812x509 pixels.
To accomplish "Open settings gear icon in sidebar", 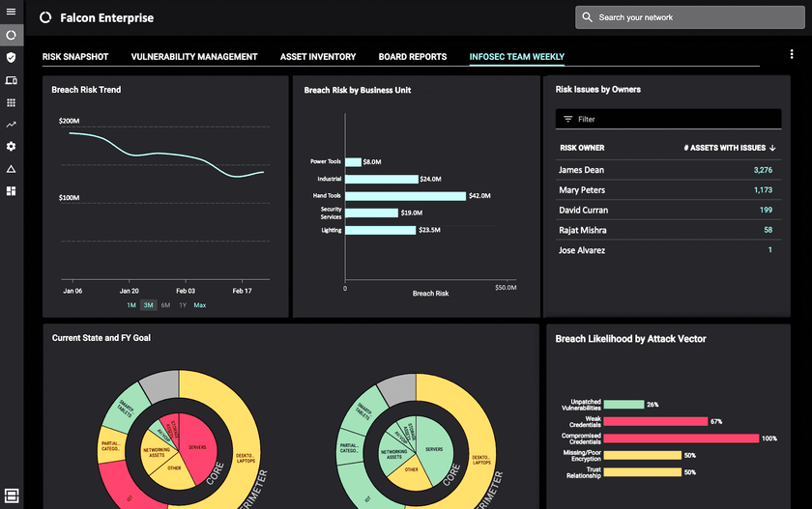I will click(x=11, y=147).
